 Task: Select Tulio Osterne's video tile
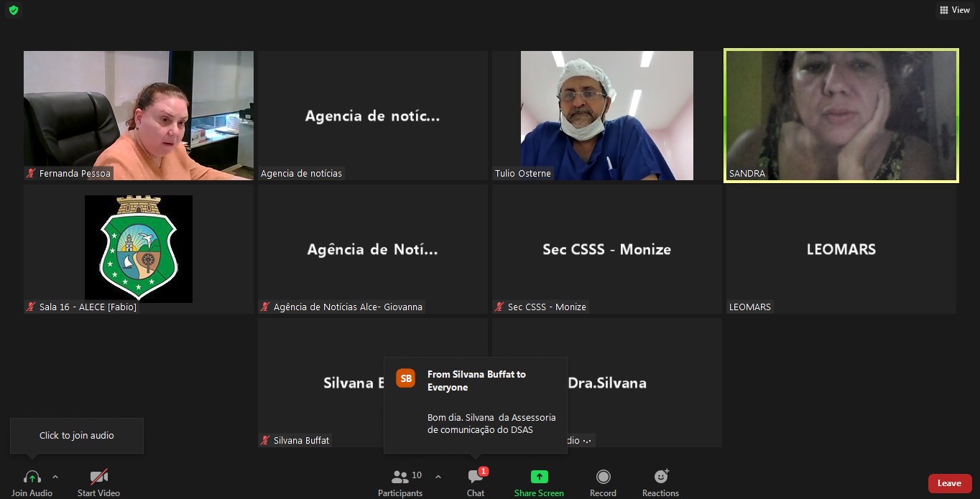tap(606, 115)
